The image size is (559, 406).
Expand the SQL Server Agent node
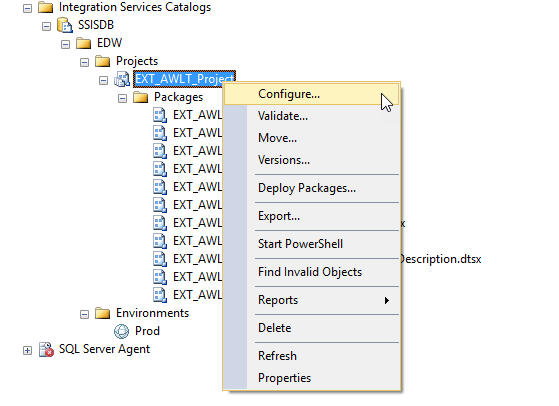tap(27, 350)
